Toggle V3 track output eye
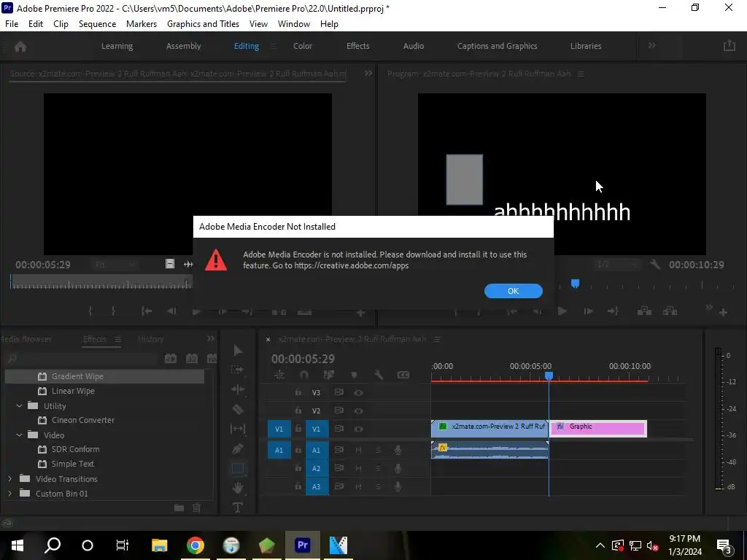The height and width of the screenshot is (560, 747). click(358, 393)
